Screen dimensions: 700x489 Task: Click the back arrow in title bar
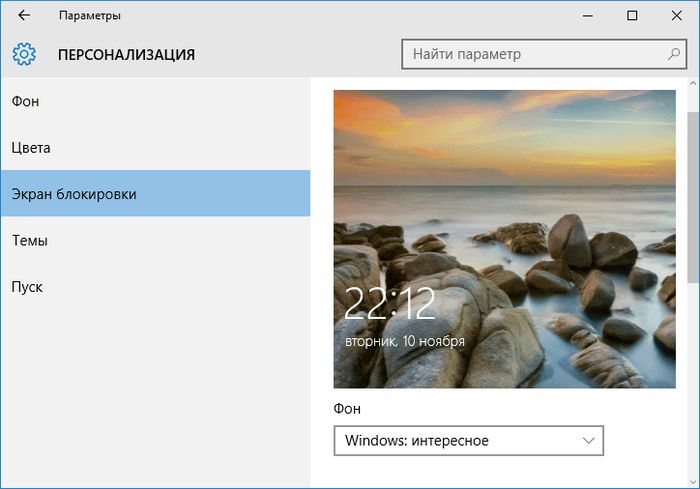(x=24, y=16)
